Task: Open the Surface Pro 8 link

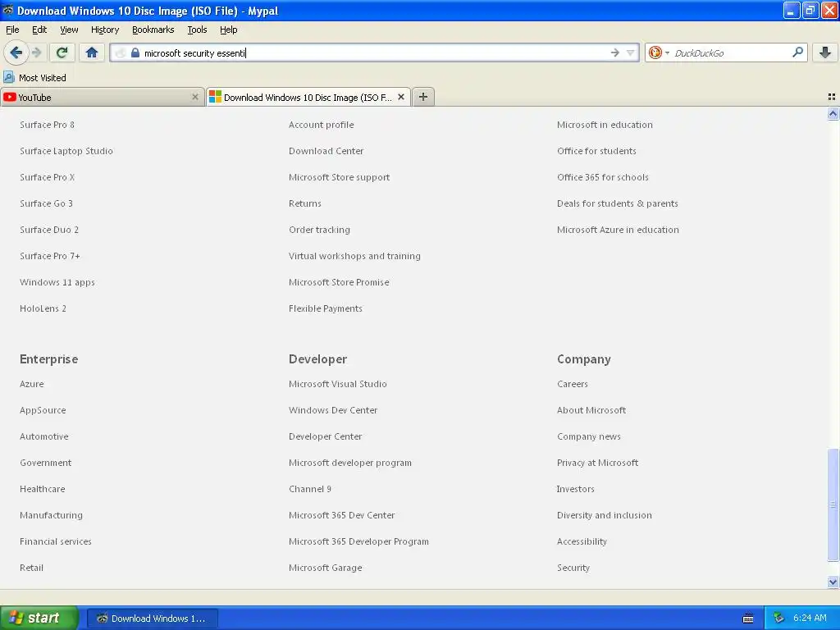Action: (x=47, y=125)
